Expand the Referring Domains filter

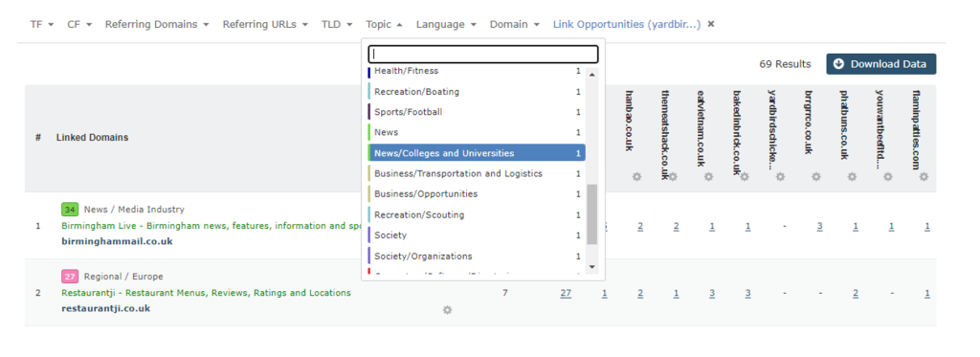pyautogui.click(x=156, y=24)
